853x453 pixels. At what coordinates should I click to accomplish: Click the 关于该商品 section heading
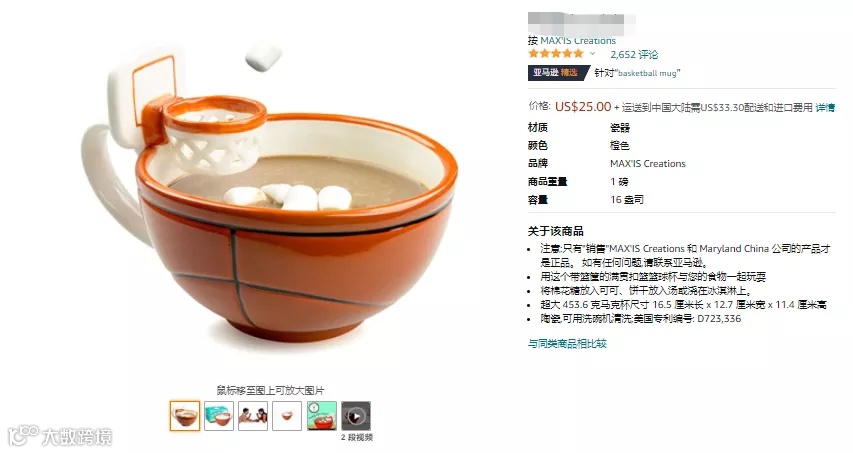(x=555, y=231)
